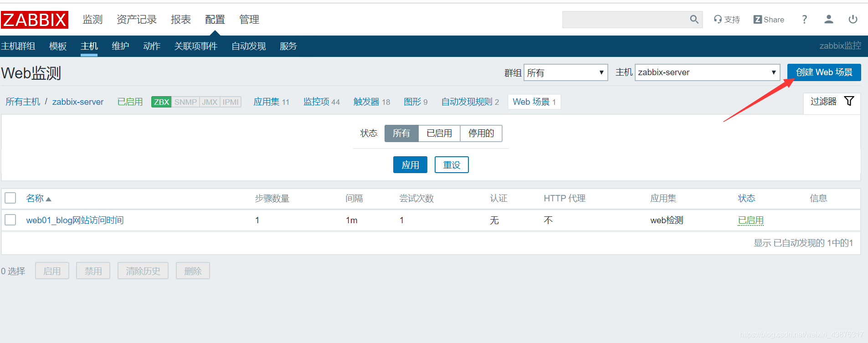Go to 服务 submenu
The image size is (868, 343).
point(288,46)
